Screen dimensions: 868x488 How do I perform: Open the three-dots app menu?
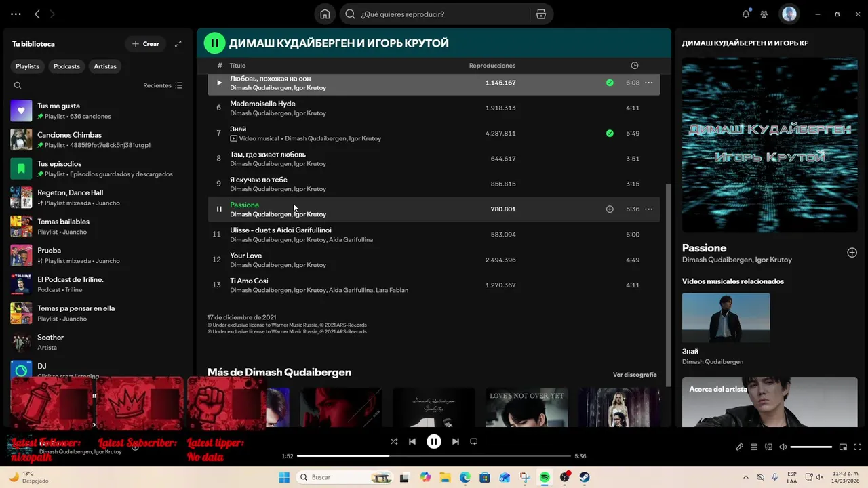pyautogui.click(x=16, y=14)
